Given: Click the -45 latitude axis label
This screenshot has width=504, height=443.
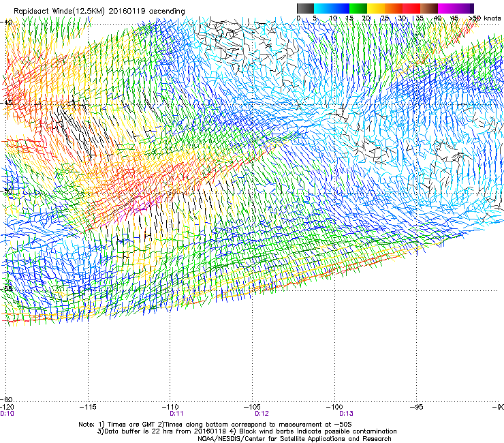Looking at the screenshot, I should tap(6, 103).
